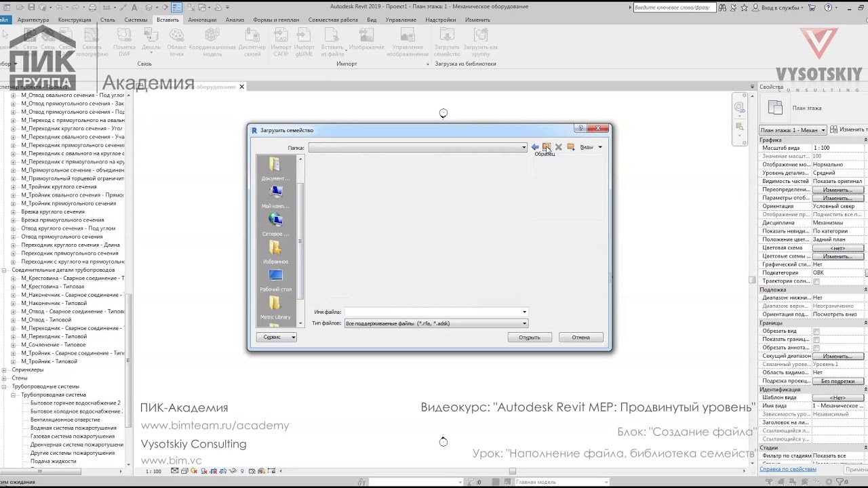The width and height of the screenshot is (868, 488).
Task: Toggle Обрезать аннотации checkbox
Action: 816,348
